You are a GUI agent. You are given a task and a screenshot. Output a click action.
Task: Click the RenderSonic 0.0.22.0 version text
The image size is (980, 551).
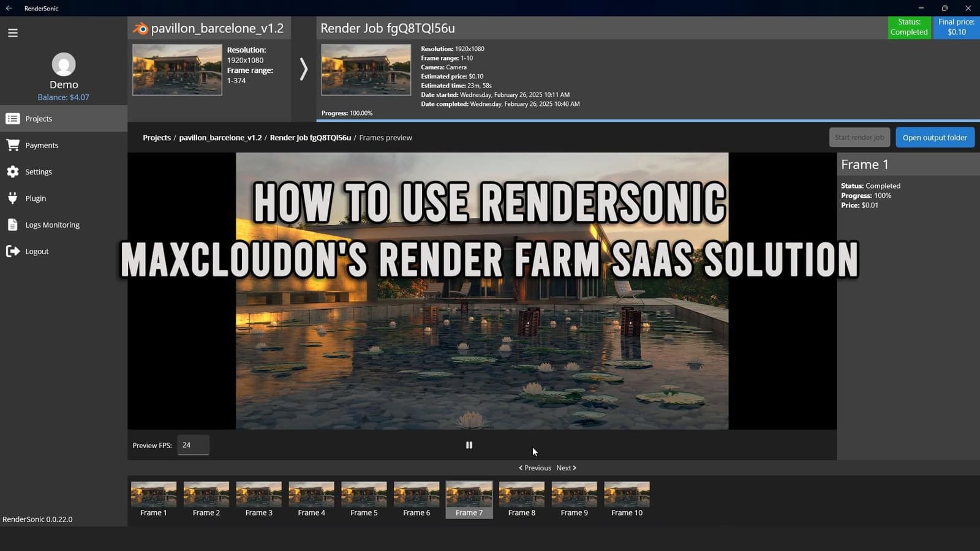pyautogui.click(x=37, y=519)
